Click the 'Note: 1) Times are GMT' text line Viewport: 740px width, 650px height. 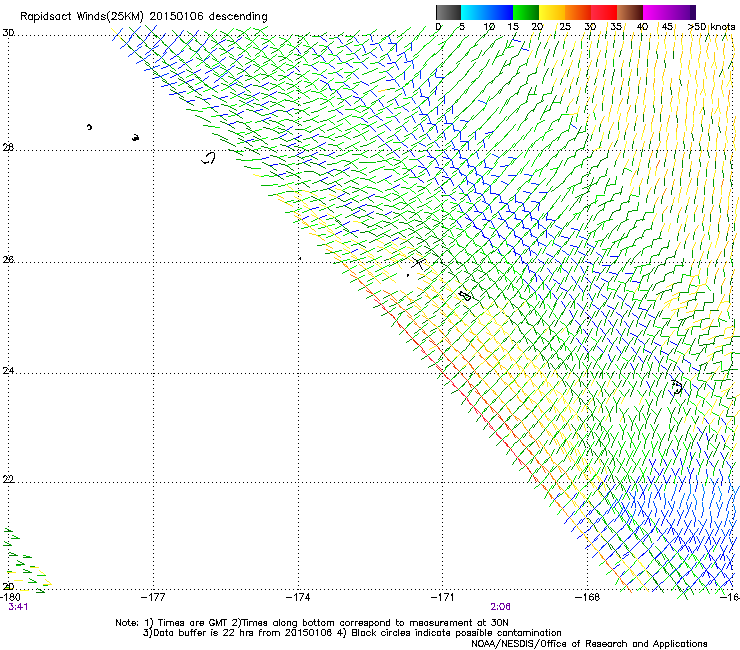coord(311,623)
